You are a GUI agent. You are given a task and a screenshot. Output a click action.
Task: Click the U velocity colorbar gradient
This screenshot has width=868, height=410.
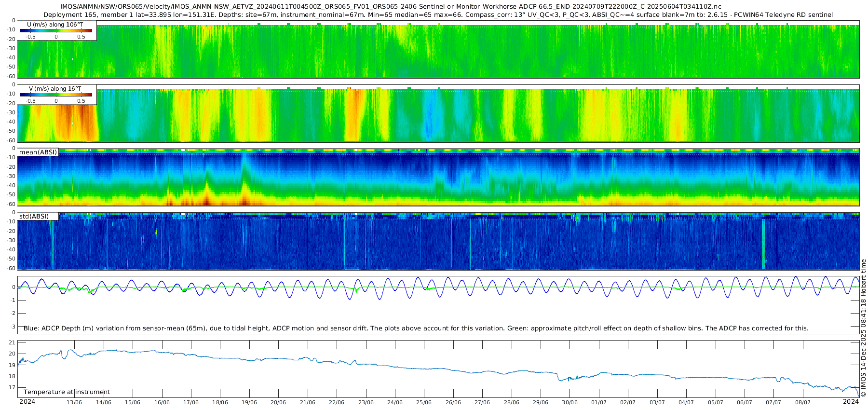pos(56,30)
